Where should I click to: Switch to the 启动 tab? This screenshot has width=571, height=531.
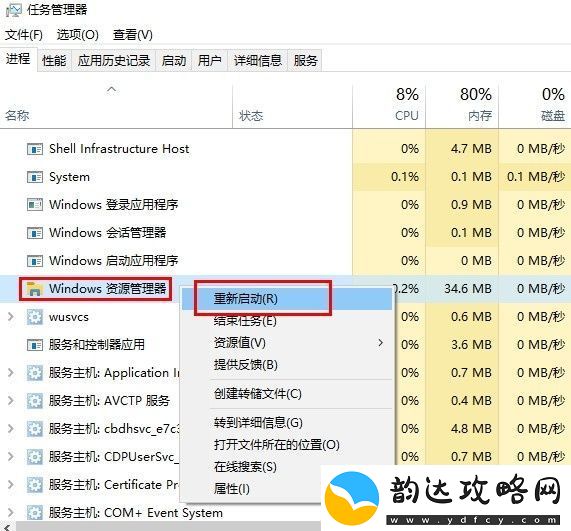pyautogui.click(x=174, y=60)
